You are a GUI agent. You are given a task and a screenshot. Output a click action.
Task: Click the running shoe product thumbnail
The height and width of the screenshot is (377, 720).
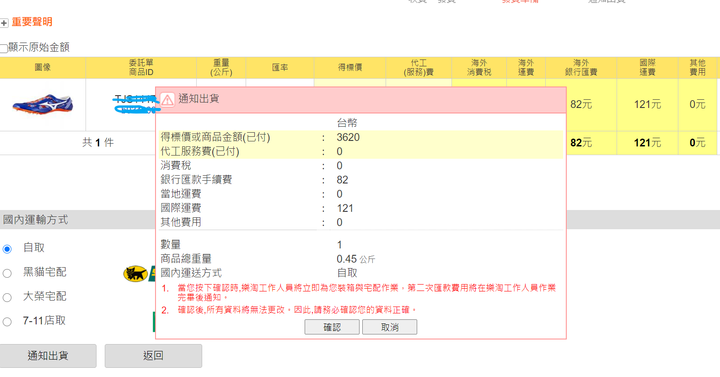tap(43, 104)
